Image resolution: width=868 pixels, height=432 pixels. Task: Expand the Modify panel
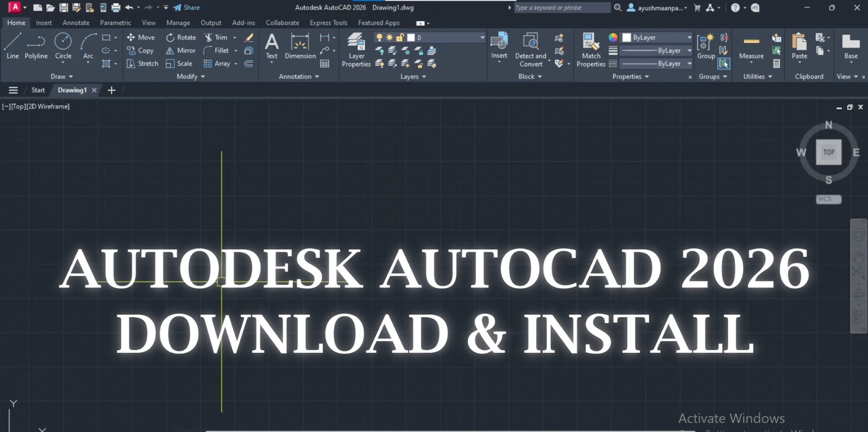click(191, 77)
